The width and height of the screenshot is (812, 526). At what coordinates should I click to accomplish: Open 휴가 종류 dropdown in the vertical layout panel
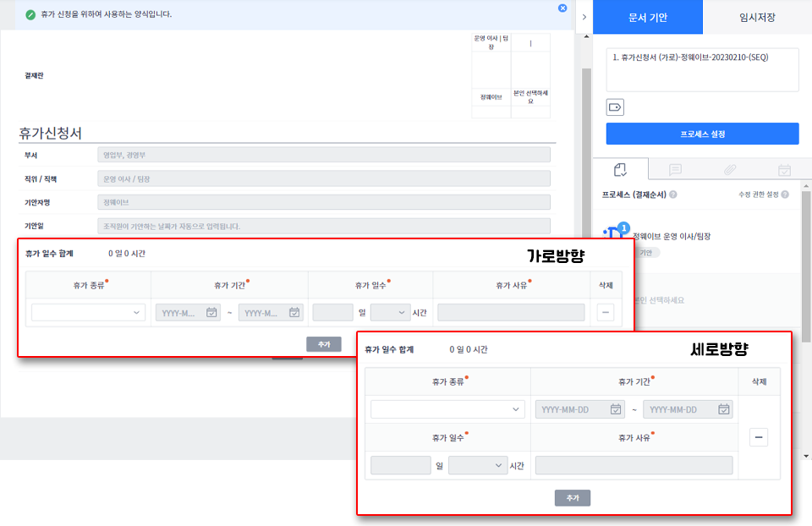pos(447,409)
